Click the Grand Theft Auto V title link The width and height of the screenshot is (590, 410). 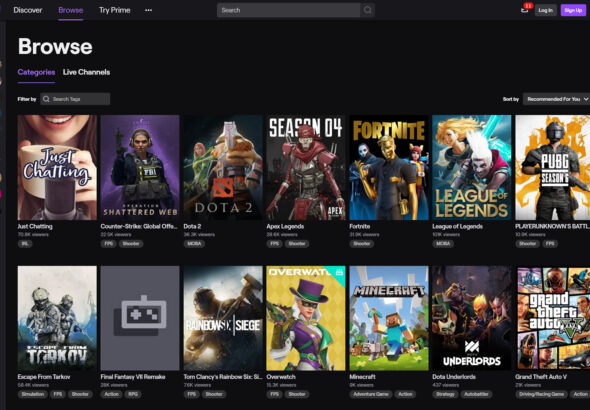[x=541, y=377]
